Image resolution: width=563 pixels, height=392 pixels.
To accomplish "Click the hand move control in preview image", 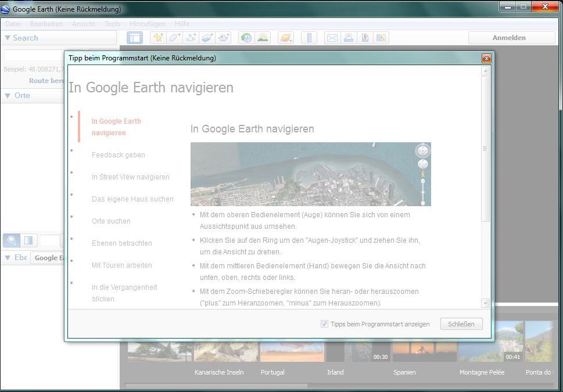I will tap(423, 164).
